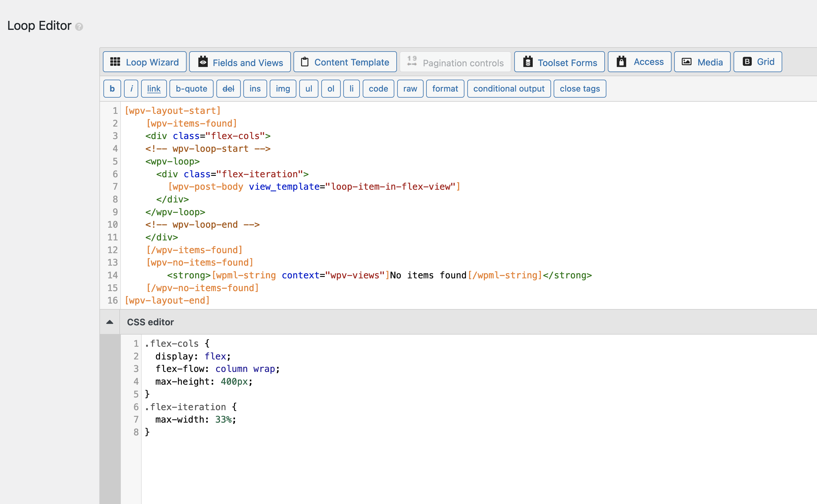
Task: Click the wpv-loop-end comment line
Action: click(202, 225)
